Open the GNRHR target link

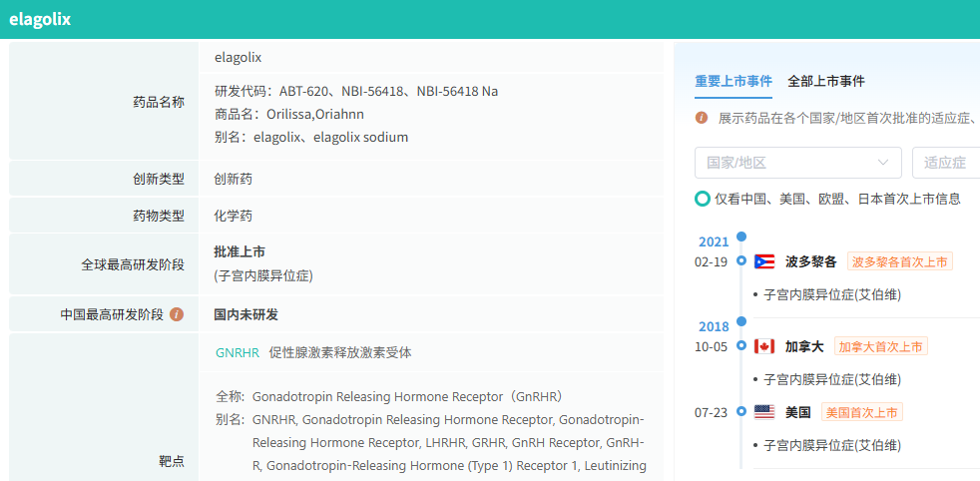click(238, 352)
